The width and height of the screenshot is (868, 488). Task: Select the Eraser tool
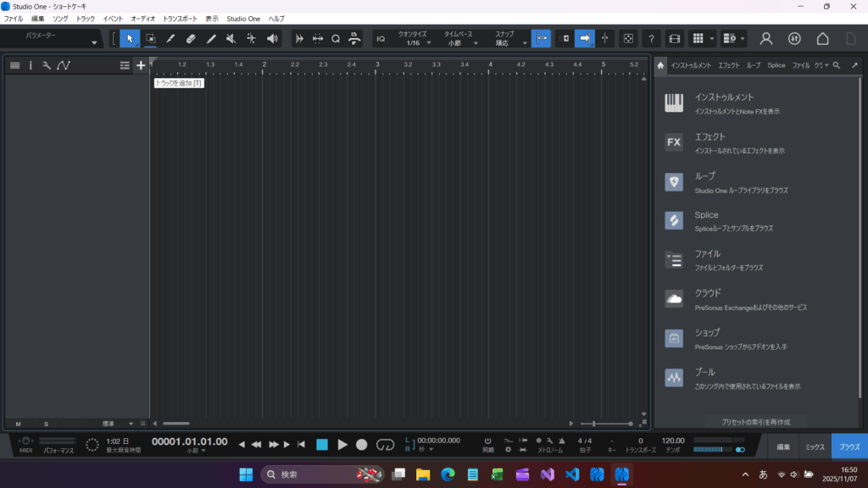(x=191, y=38)
